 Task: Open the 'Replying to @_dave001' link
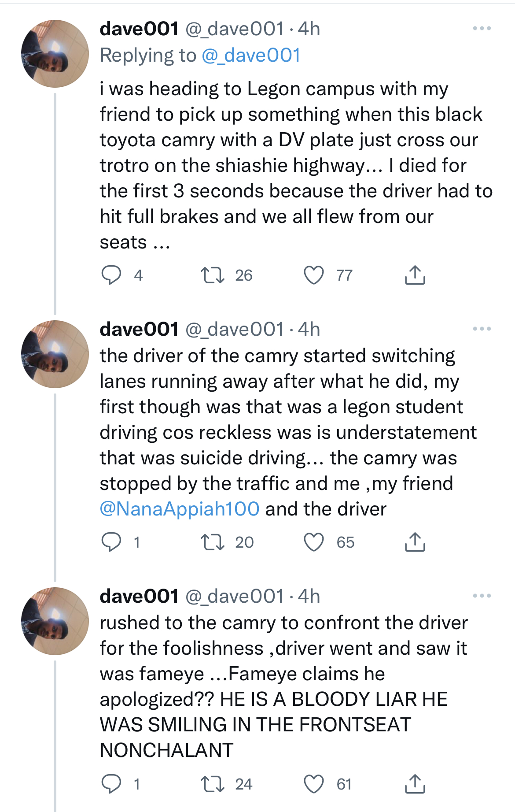point(251,56)
